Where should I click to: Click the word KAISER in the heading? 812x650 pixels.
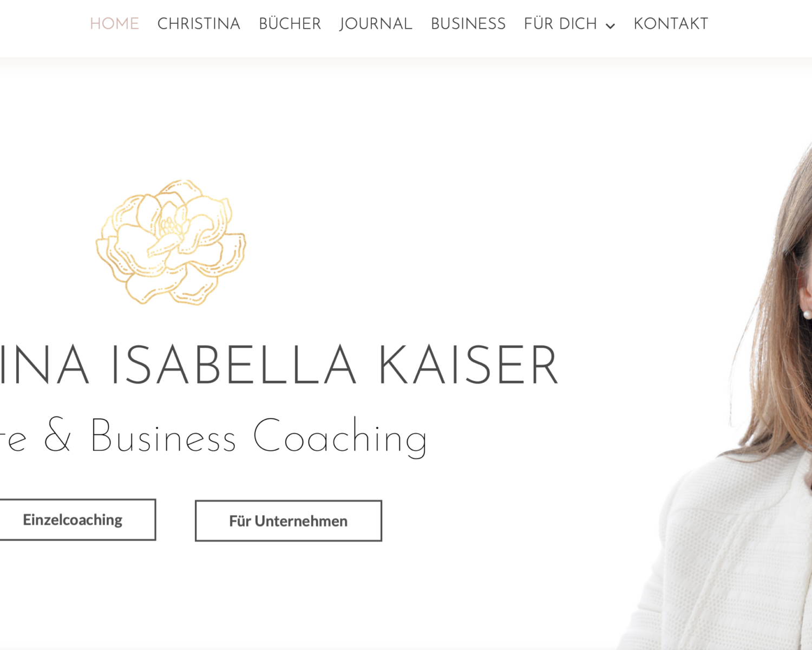468,365
